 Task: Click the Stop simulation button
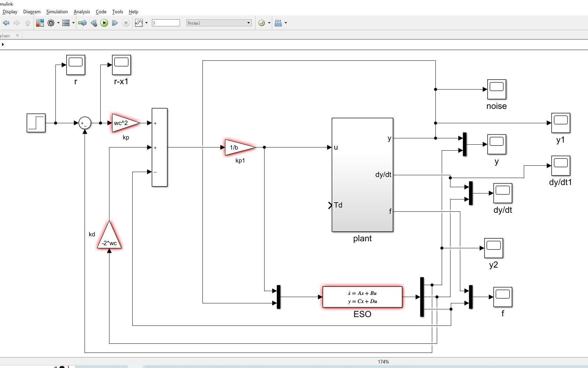[126, 23]
